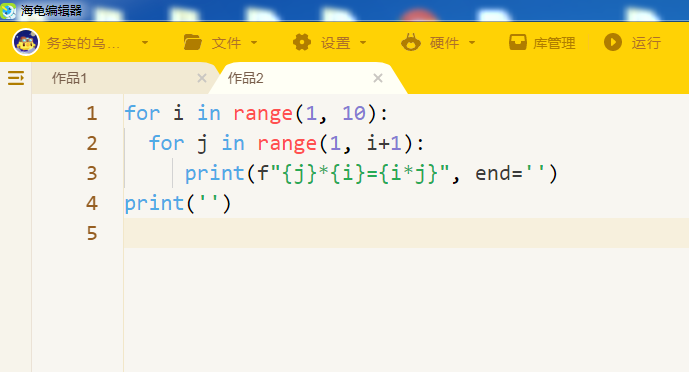
Task: Click the 硬件 hardware icon
Action: [411, 43]
